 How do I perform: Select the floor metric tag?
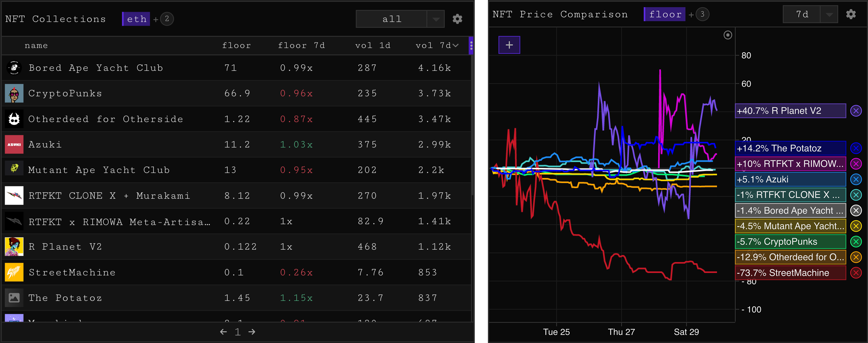664,14
